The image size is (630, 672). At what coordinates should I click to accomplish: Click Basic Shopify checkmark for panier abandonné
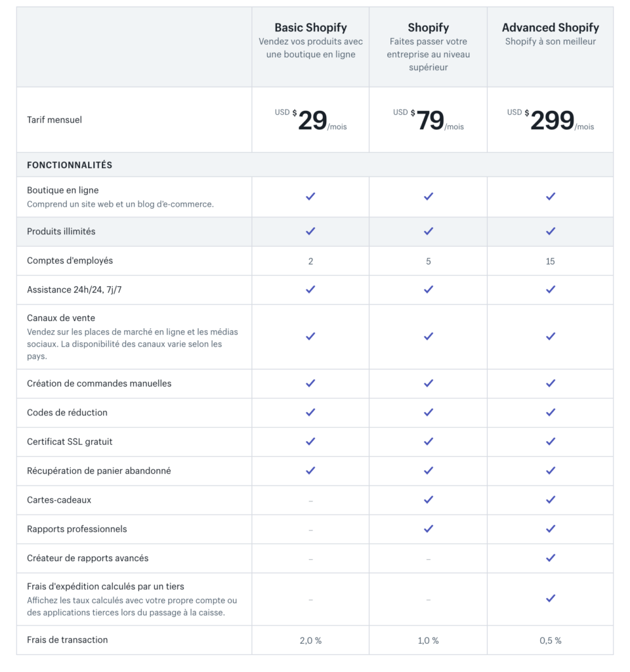click(310, 471)
